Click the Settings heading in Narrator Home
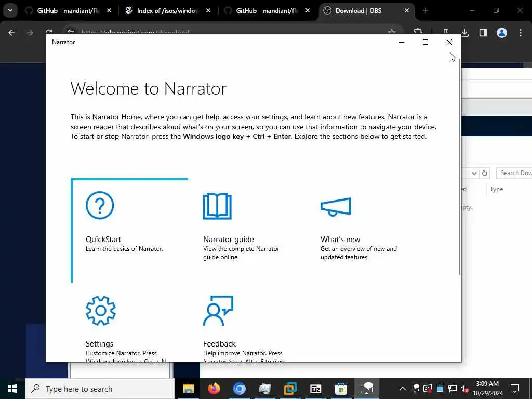This screenshot has width=532, height=399. coord(99,344)
